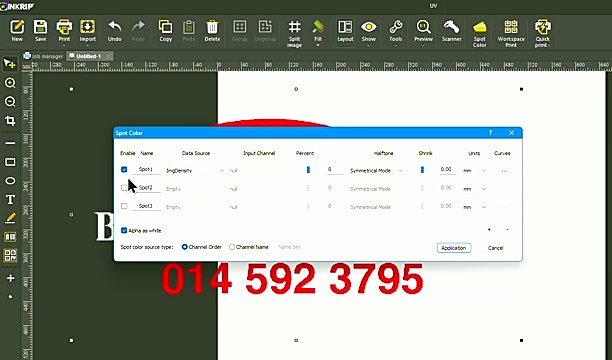Viewport: 612px width, 360px height.
Task: Click the Application button
Action: pos(454,248)
